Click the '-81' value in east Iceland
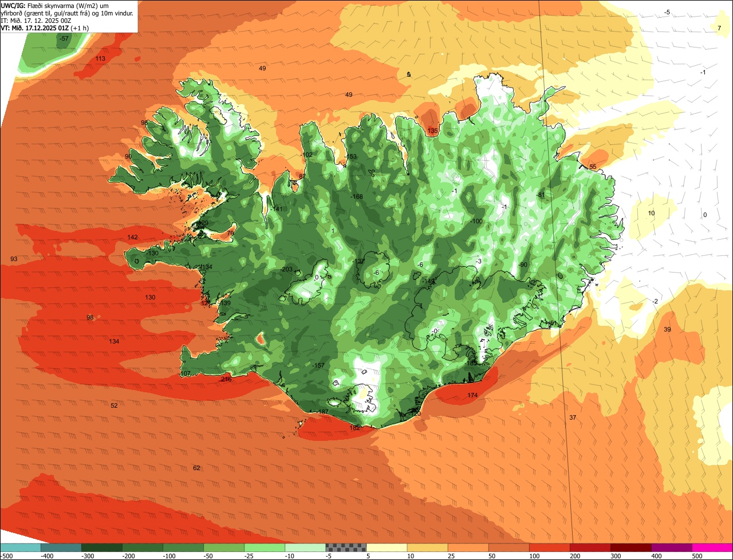733x560 pixels. coord(541,195)
